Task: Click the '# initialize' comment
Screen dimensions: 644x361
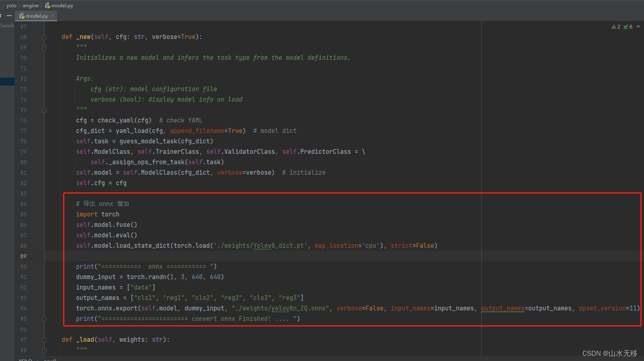Action: pos(304,173)
